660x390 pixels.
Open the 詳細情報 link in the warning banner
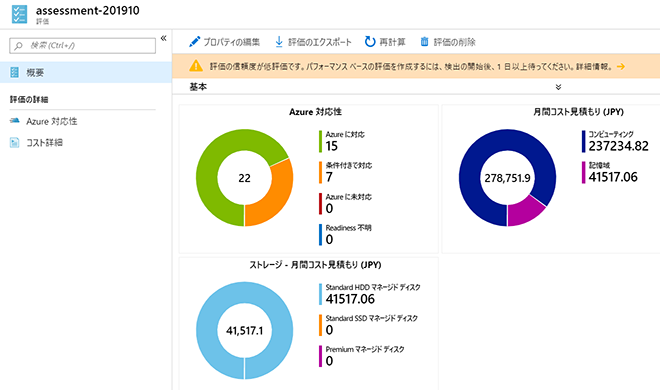[594, 66]
